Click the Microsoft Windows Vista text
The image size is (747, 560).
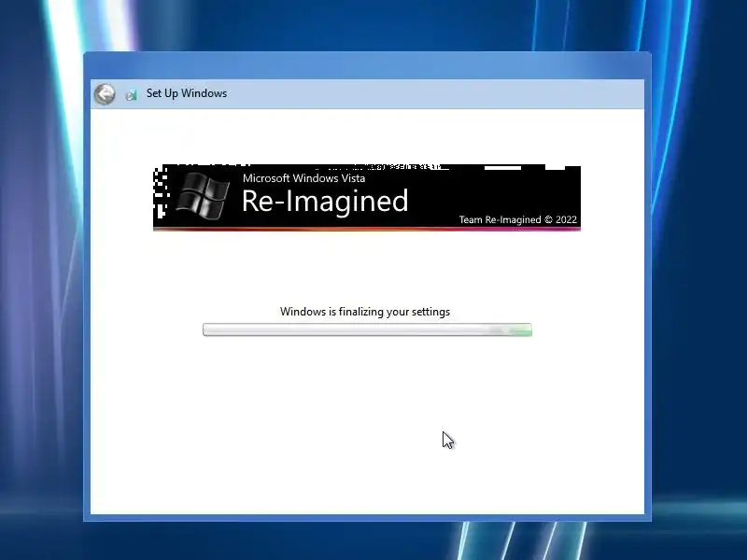(x=304, y=178)
